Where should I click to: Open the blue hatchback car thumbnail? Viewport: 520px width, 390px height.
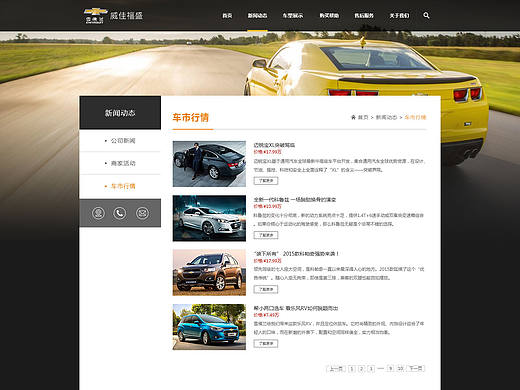209,327
